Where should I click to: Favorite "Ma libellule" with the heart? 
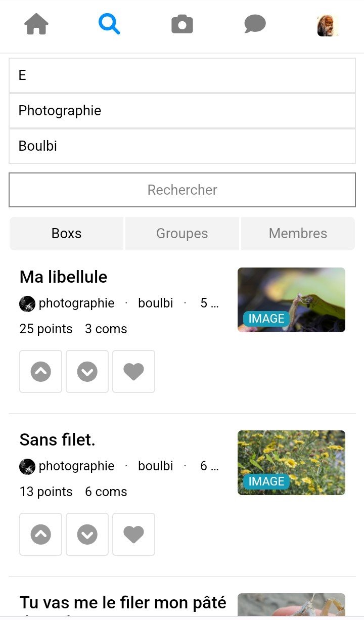point(134,372)
